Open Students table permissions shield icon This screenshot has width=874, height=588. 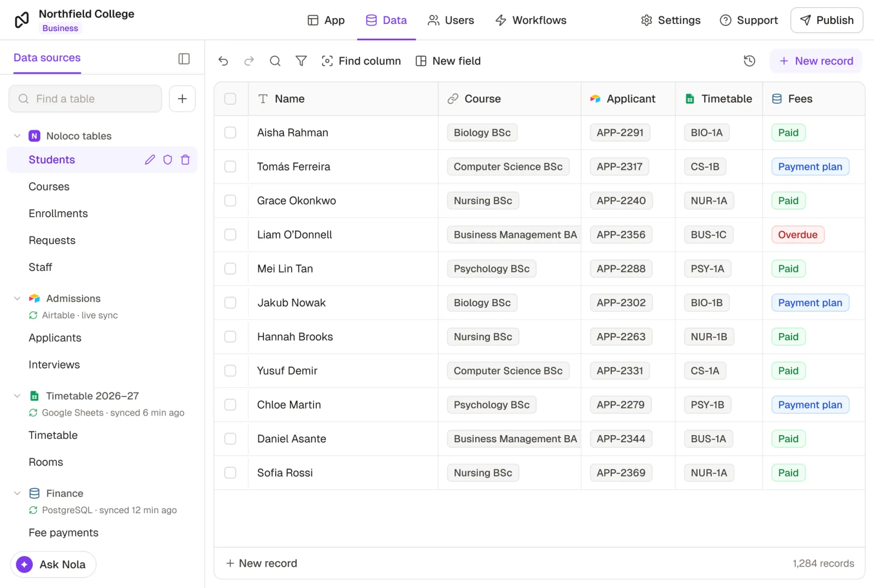168,160
